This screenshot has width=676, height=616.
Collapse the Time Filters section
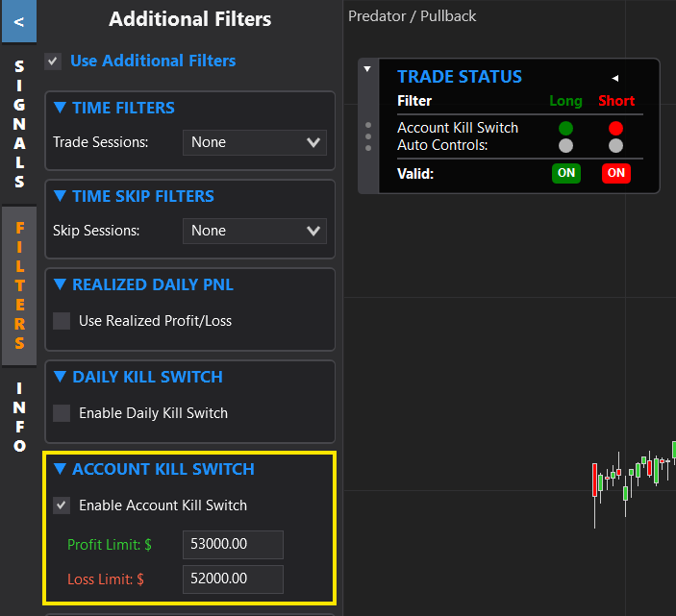pyautogui.click(x=61, y=108)
